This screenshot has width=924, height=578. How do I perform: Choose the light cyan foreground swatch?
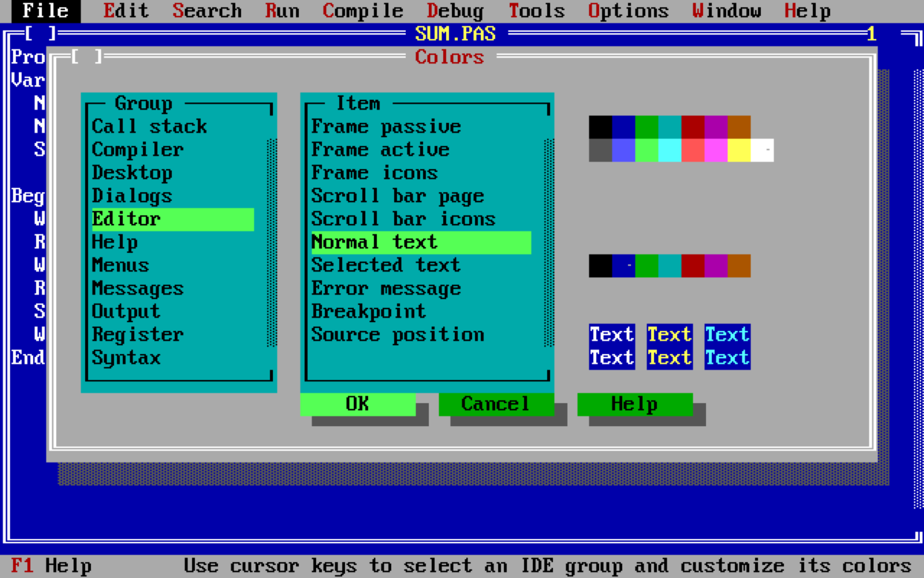(x=670, y=150)
